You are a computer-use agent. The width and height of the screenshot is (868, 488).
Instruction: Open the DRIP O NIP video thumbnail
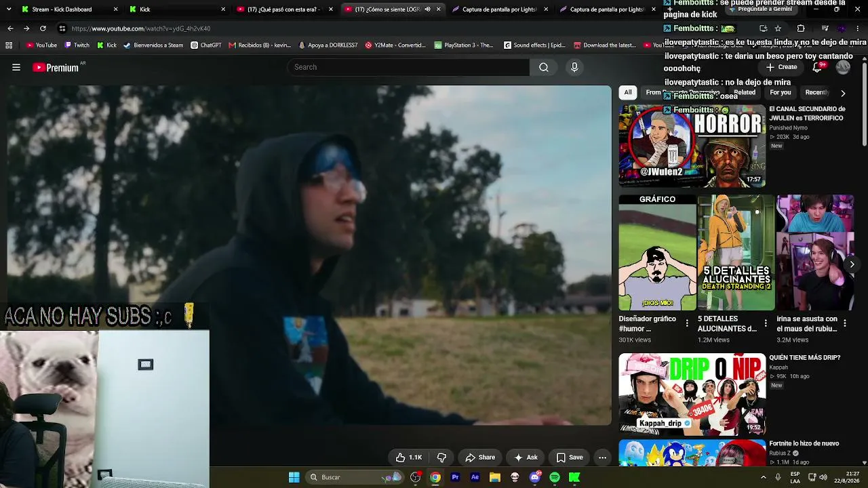[692, 394]
